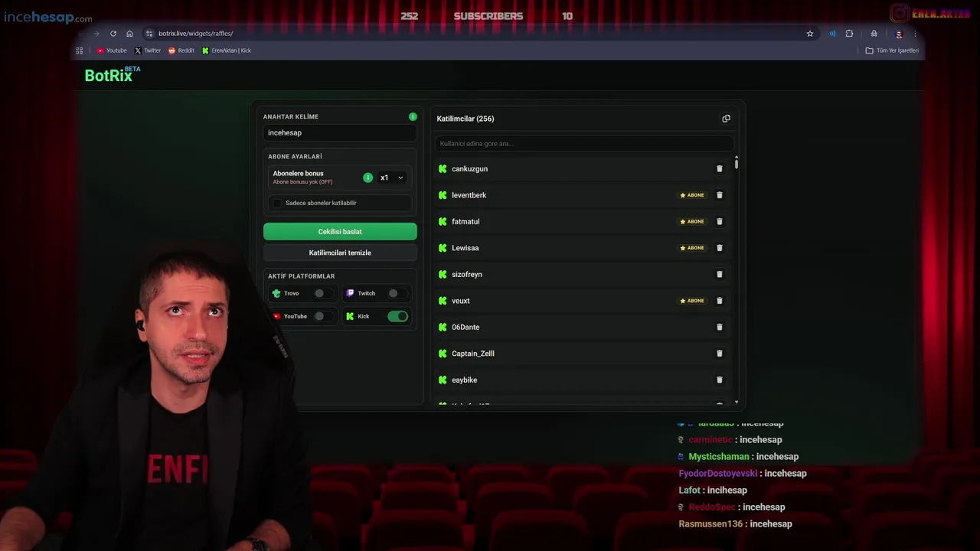
Task: Open ErenAktan | Kick bookmark
Action: [227, 51]
